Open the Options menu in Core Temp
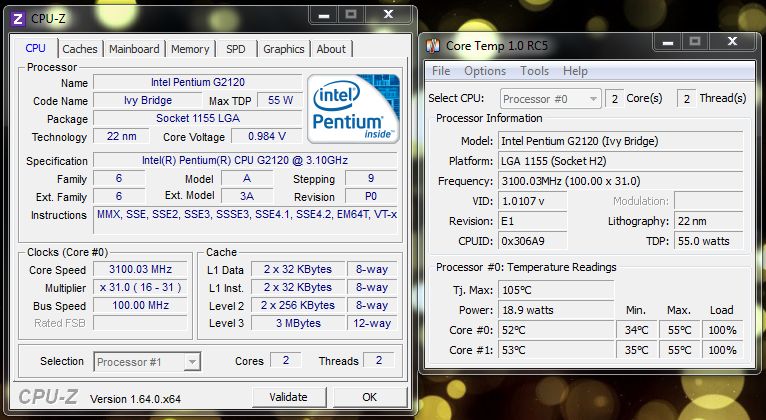 click(485, 71)
